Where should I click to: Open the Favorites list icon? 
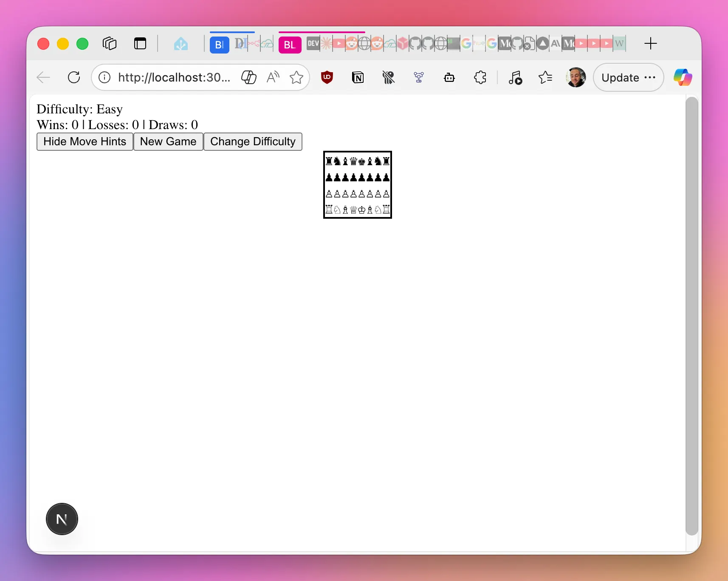(545, 77)
